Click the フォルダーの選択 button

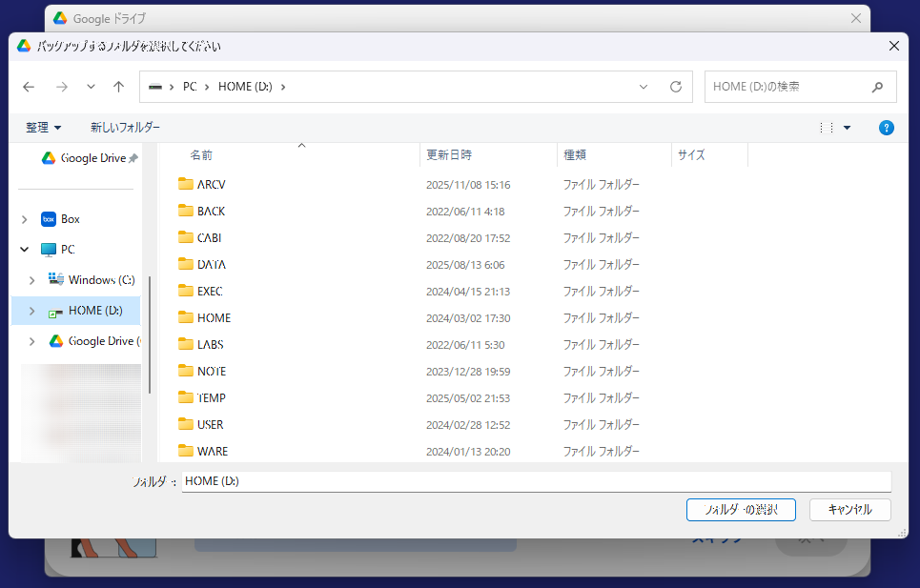(740, 510)
